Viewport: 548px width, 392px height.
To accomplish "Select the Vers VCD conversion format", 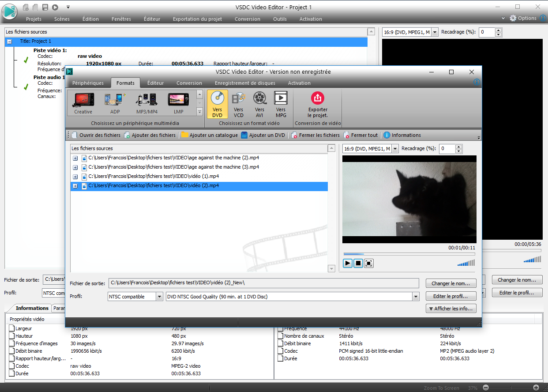I will [238, 104].
